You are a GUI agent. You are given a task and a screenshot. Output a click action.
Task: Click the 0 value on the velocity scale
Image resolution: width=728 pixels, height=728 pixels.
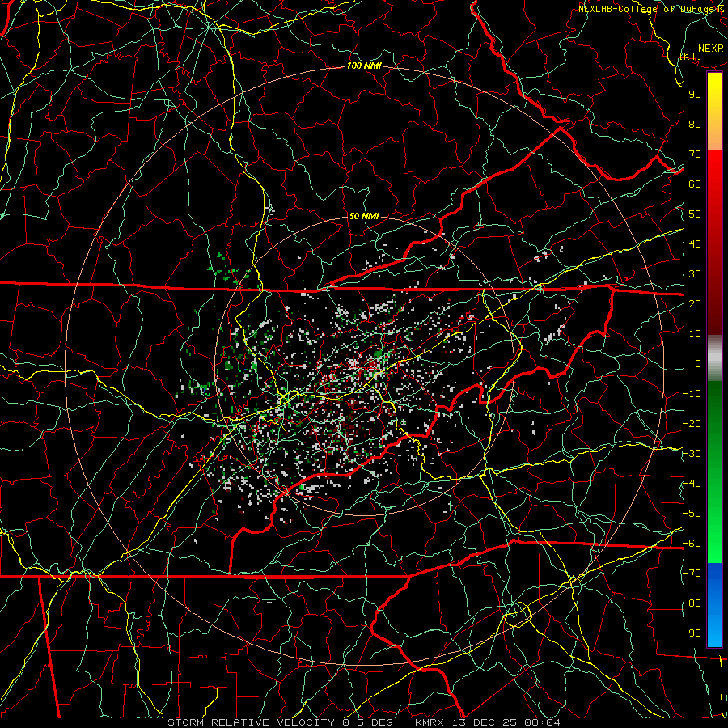coord(698,363)
